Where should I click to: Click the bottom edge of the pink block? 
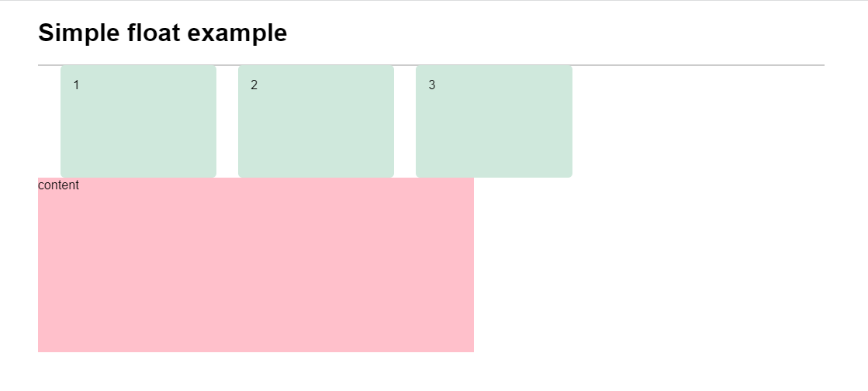tap(256, 351)
